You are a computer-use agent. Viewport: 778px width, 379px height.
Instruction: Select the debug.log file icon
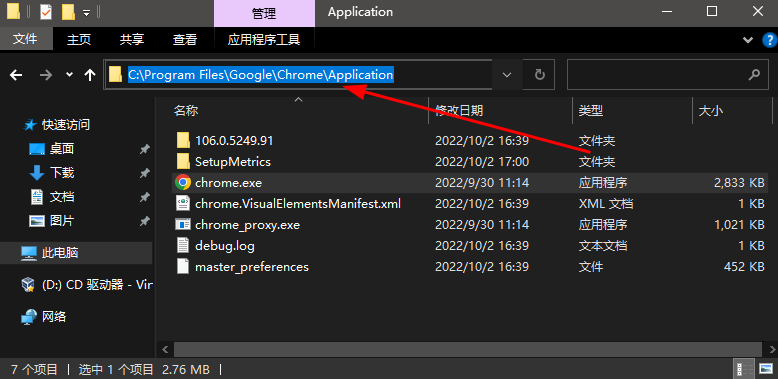[x=183, y=246]
